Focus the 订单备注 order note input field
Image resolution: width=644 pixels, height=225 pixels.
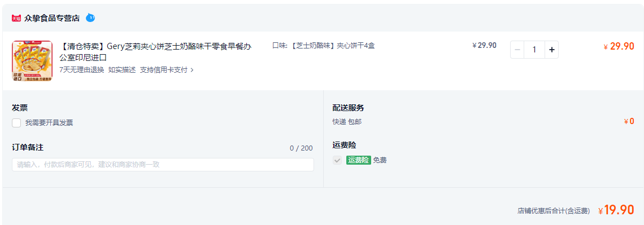tap(163, 165)
